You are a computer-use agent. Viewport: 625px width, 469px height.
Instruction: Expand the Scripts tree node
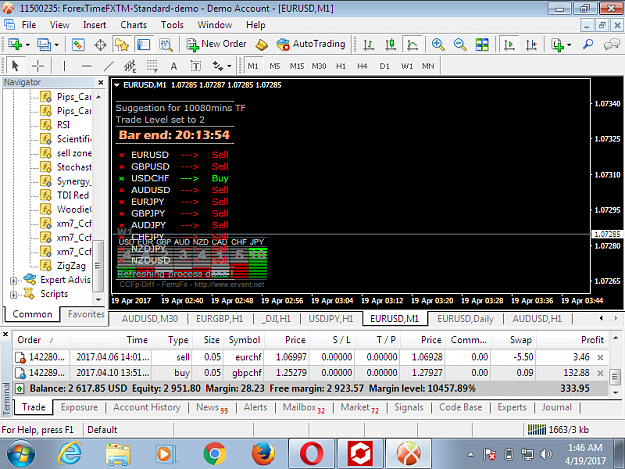click(14, 295)
